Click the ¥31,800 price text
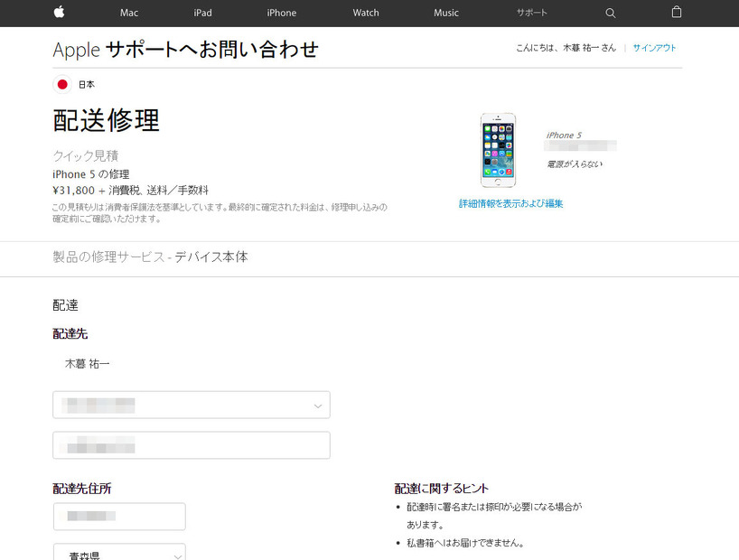This screenshot has height=560, width=739. (73, 191)
